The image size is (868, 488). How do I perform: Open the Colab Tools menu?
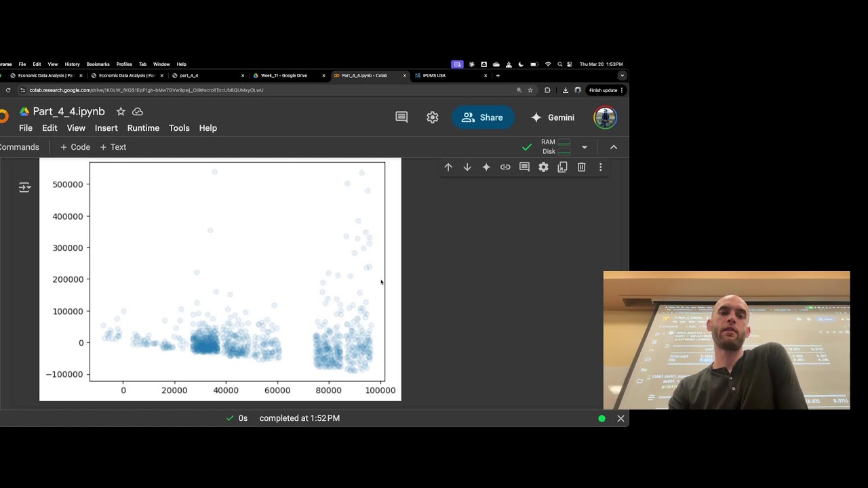click(179, 128)
